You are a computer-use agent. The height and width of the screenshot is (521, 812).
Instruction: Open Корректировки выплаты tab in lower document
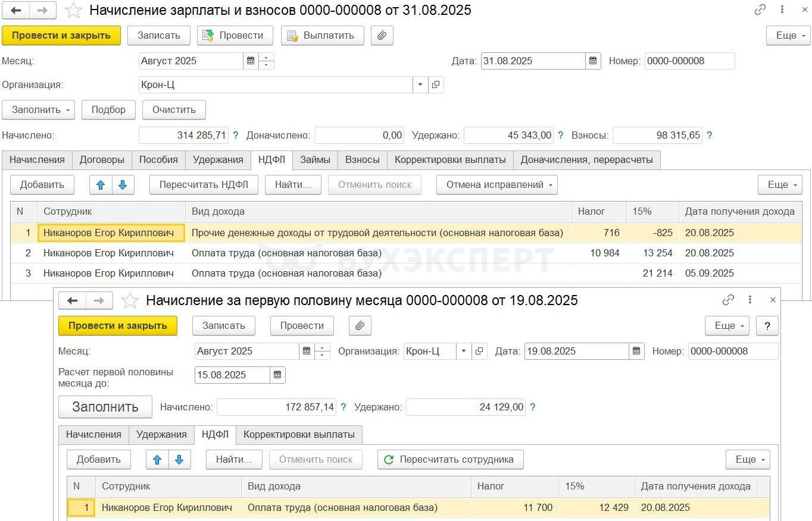299,434
